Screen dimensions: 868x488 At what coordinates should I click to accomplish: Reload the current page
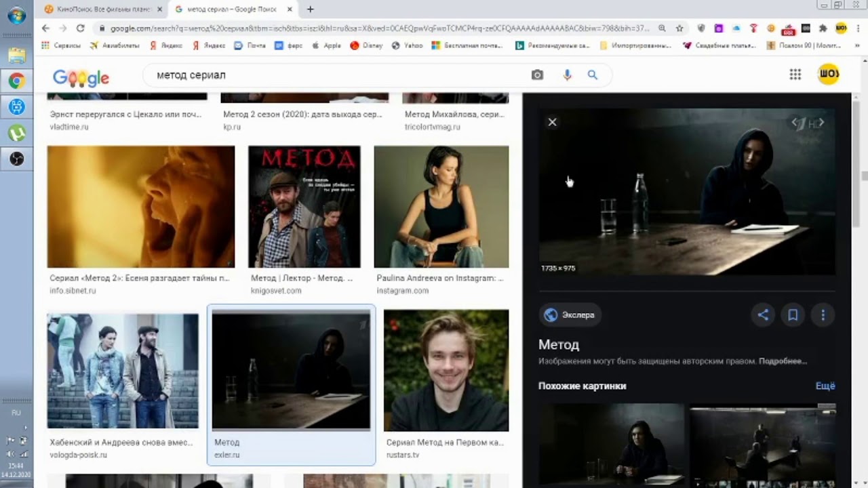coord(80,28)
